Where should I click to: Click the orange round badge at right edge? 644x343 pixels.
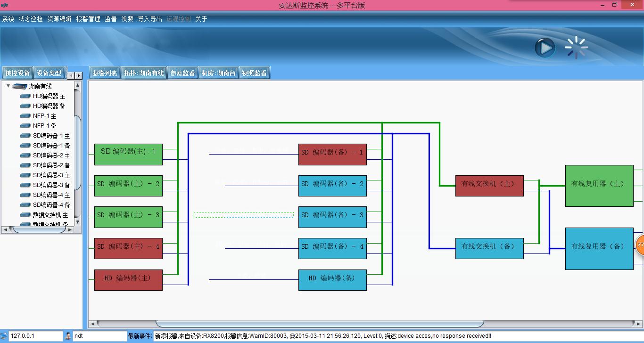pyautogui.click(x=640, y=245)
